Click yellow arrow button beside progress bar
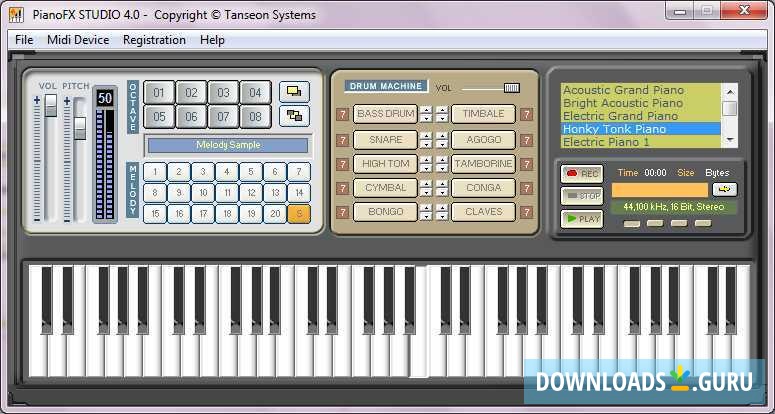 tap(725, 190)
